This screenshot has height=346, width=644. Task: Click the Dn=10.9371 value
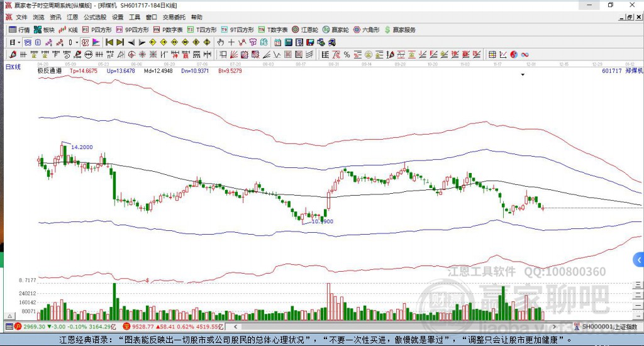click(195, 70)
